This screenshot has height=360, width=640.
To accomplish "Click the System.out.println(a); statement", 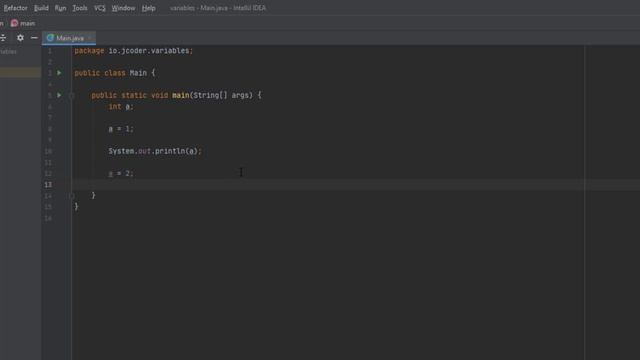I will [x=155, y=151].
